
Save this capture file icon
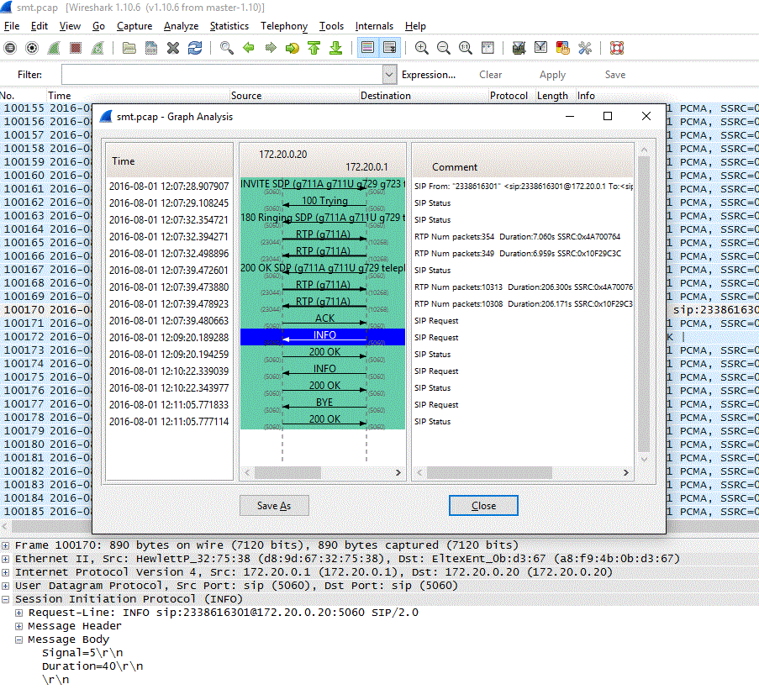click(151, 48)
